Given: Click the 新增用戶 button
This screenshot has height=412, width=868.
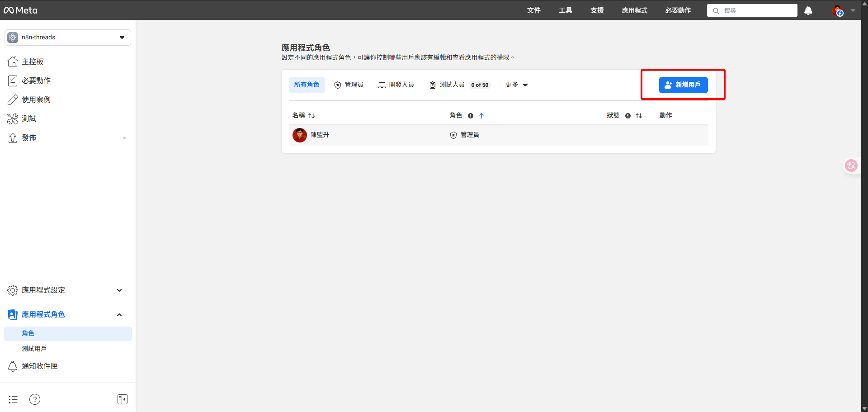Looking at the screenshot, I should tap(684, 85).
